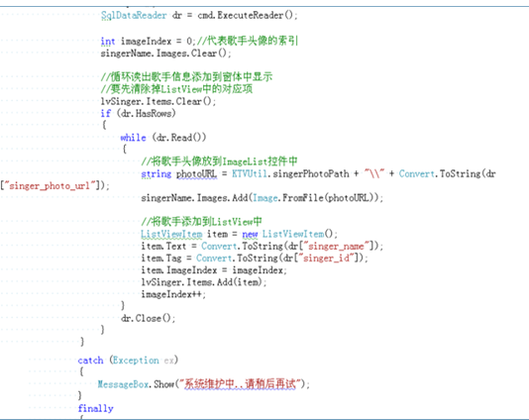
Task: Click the new keyword before ListViewItem()
Action: coord(250,234)
